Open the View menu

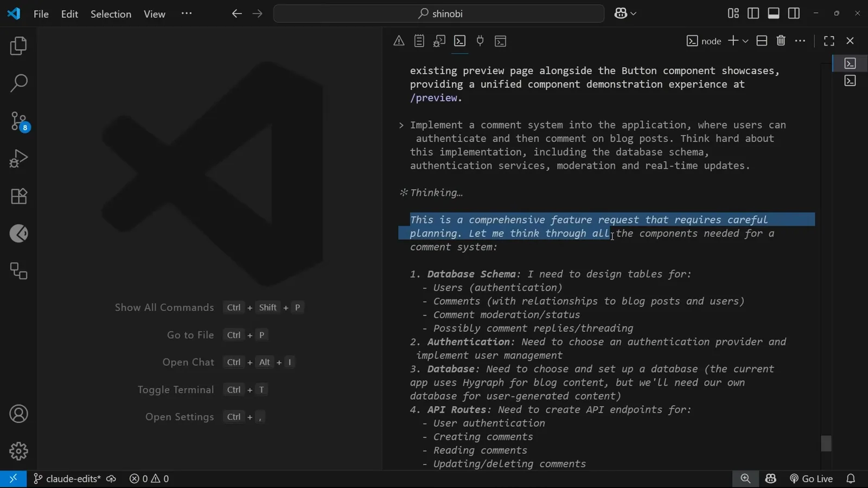(155, 14)
